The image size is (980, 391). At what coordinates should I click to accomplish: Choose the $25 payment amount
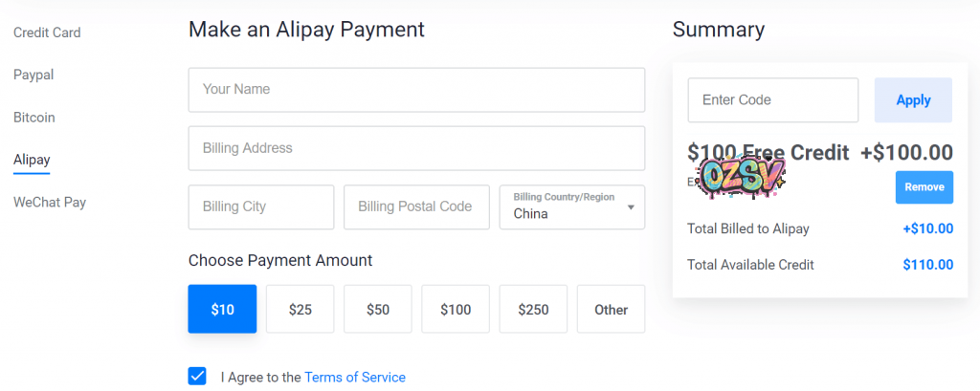(301, 309)
